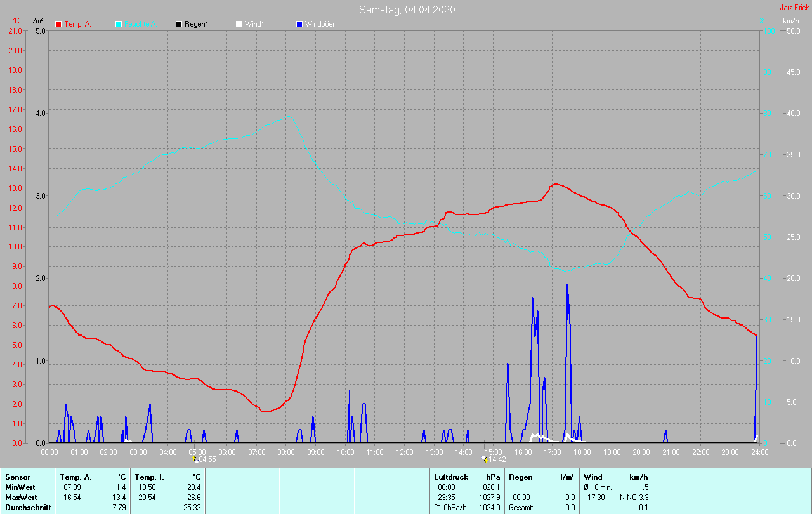The height and width of the screenshot is (514, 812).
Task: Click the Luftdruck column header
Action: point(450,477)
